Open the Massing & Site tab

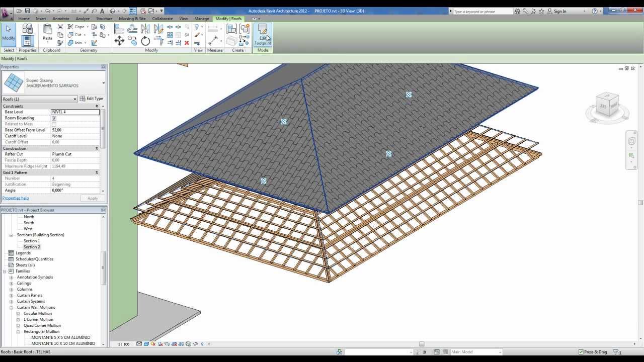pyautogui.click(x=132, y=19)
